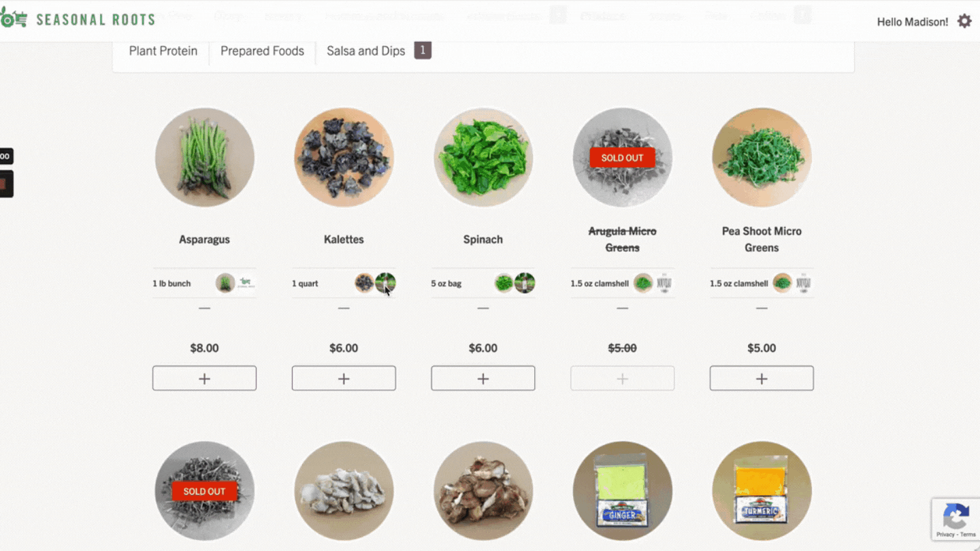Open the Ginger product image
980x551 pixels.
tap(623, 490)
